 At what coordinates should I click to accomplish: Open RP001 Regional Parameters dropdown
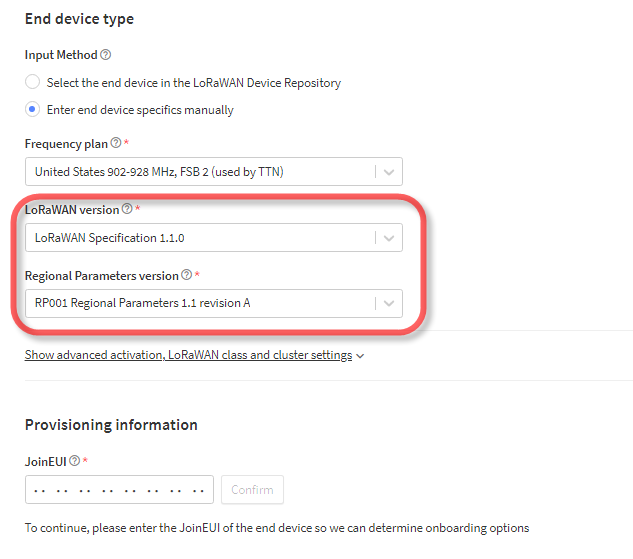214,303
